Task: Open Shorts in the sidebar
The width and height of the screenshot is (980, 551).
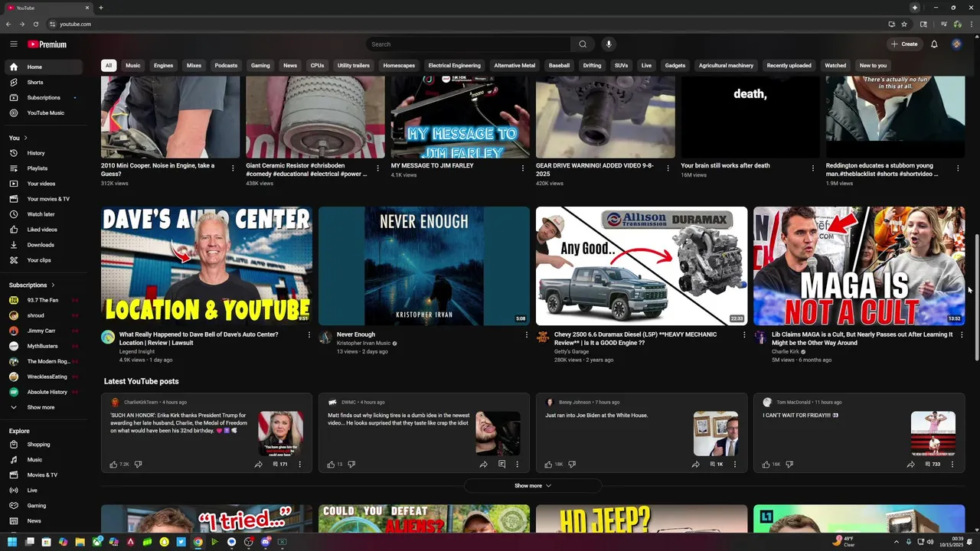Action: click(x=42, y=82)
